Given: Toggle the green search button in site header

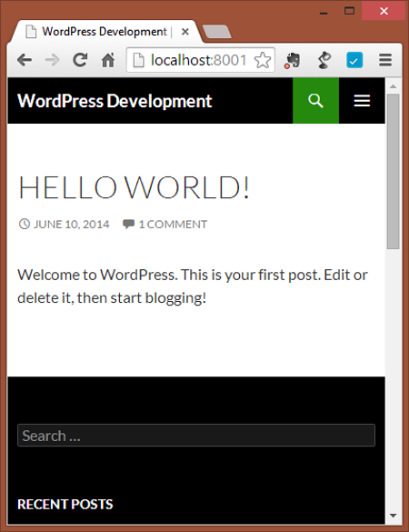Looking at the screenshot, I should 315,100.
